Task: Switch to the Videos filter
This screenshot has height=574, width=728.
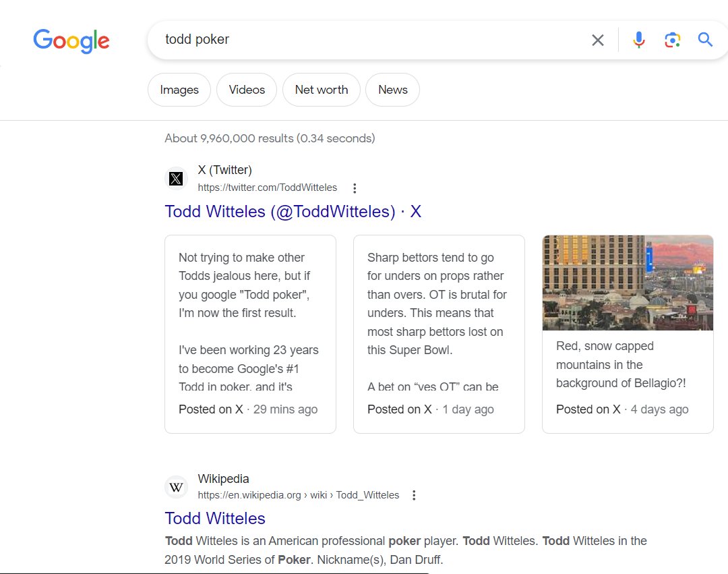Action: pyautogui.click(x=247, y=90)
